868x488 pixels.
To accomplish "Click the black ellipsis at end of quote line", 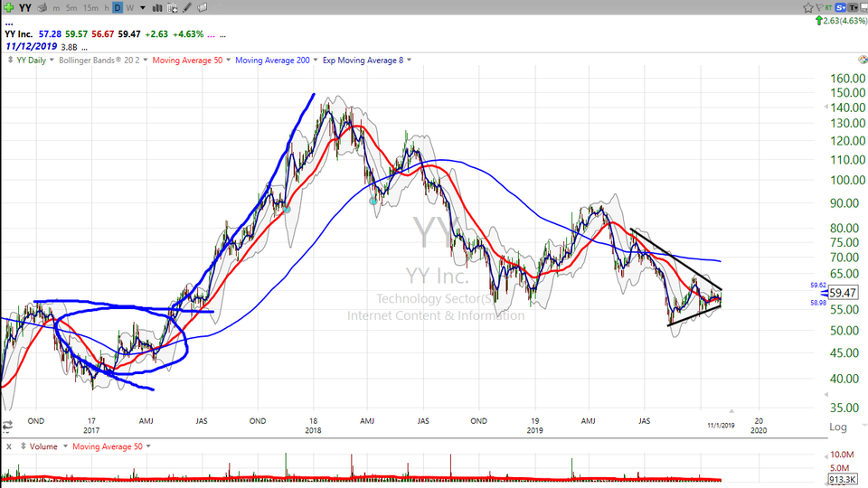I will coord(223,35).
